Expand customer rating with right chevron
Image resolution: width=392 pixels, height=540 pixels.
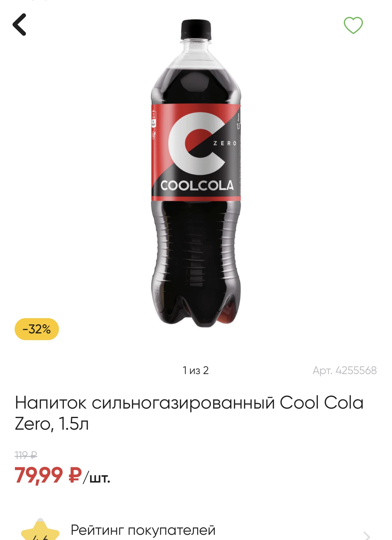367,536
